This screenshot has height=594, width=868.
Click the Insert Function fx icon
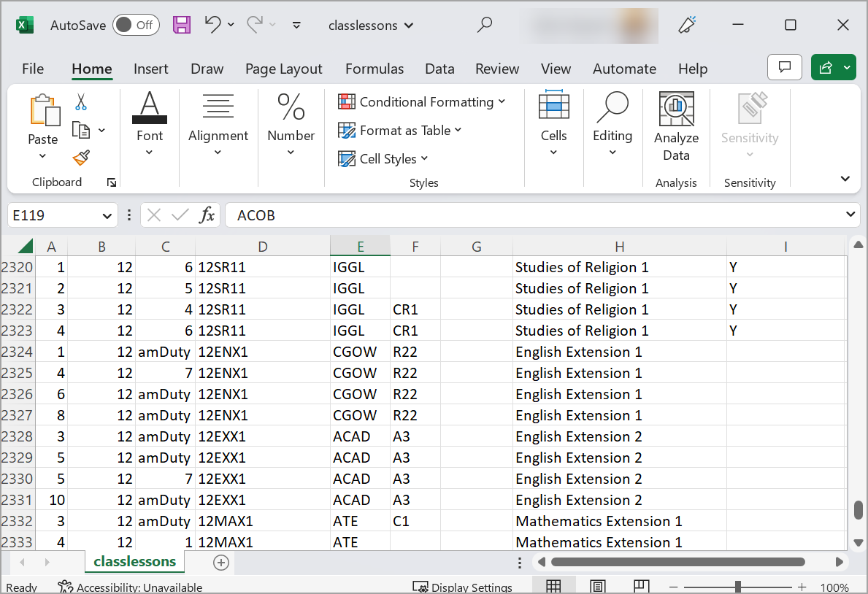click(207, 215)
